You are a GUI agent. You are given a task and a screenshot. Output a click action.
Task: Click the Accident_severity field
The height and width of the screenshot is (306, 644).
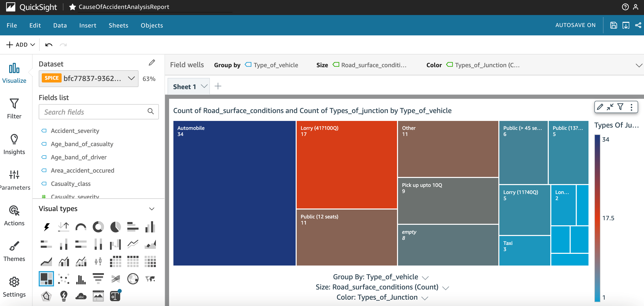pyautogui.click(x=75, y=131)
